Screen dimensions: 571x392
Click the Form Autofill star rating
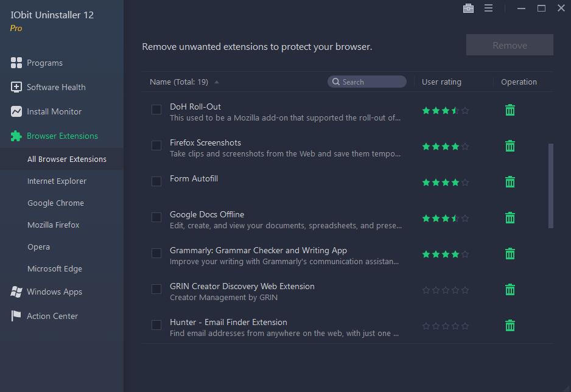(x=446, y=183)
